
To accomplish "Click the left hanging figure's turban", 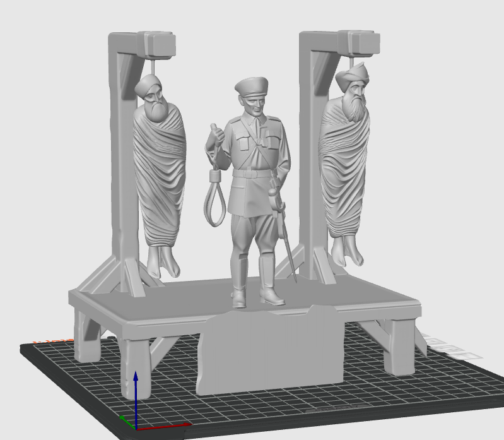I will 149,85.
